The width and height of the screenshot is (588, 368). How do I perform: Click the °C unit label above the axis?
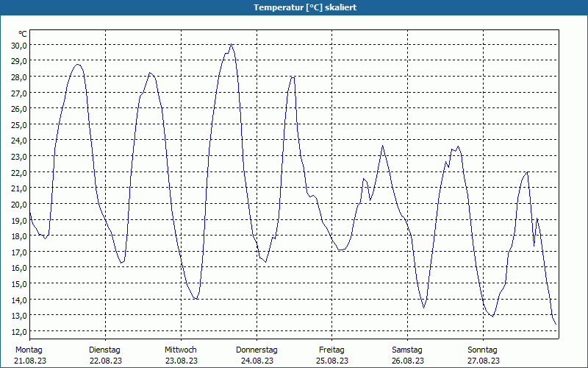coord(23,34)
